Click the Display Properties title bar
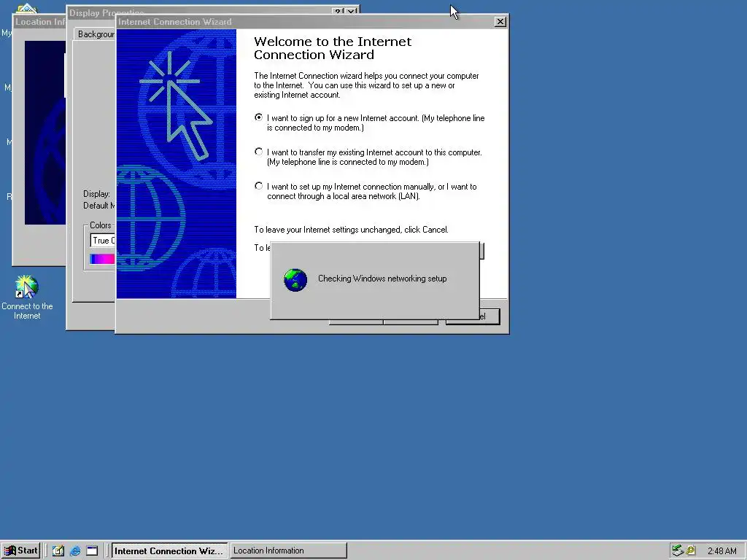 [x=200, y=12]
